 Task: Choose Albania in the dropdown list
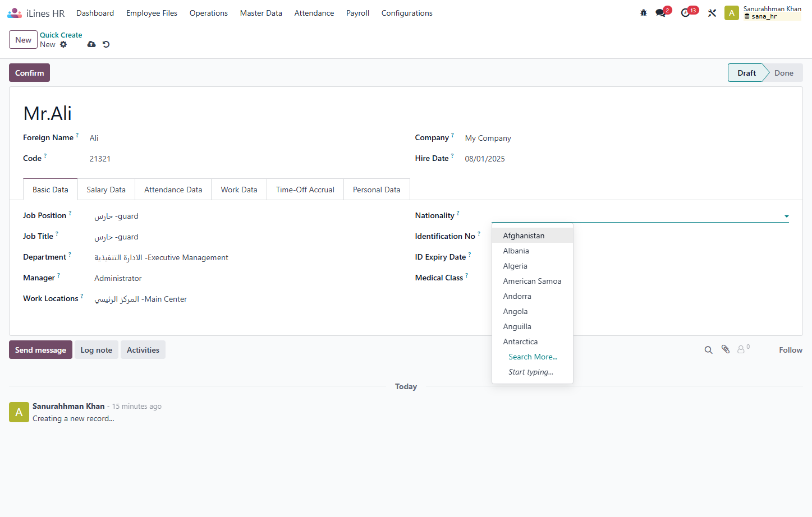tap(533, 251)
